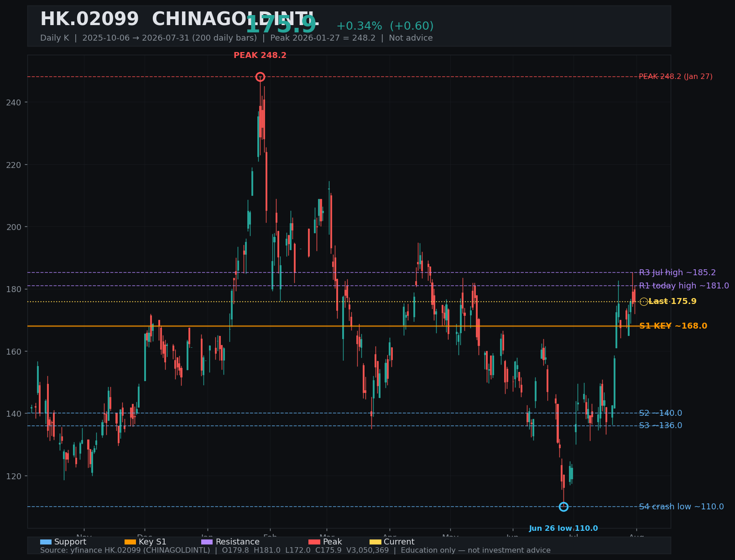Click the "Jun 26 low 110.0" annotation
Image resolution: width=735 pixels, height=560 pixels.
coord(563,529)
